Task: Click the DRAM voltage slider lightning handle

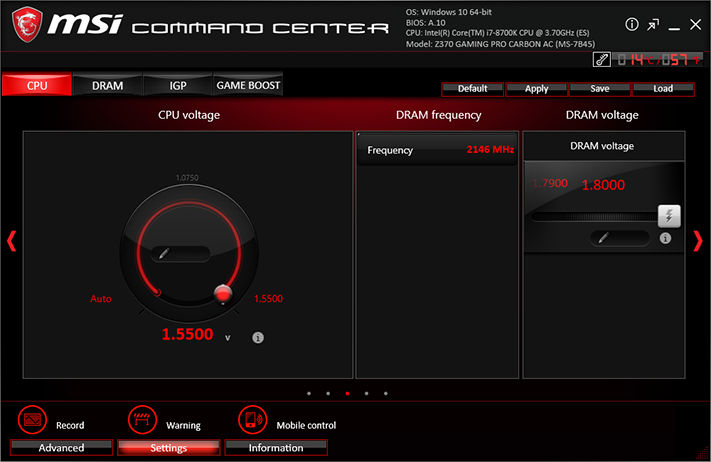Action: [x=669, y=216]
